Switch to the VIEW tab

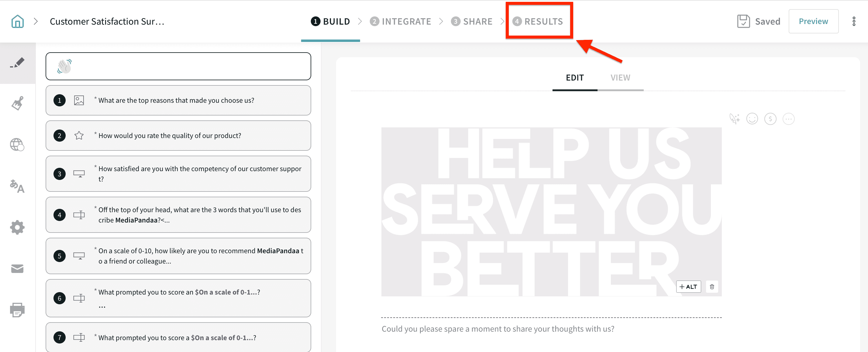pyautogui.click(x=620, y=78)
